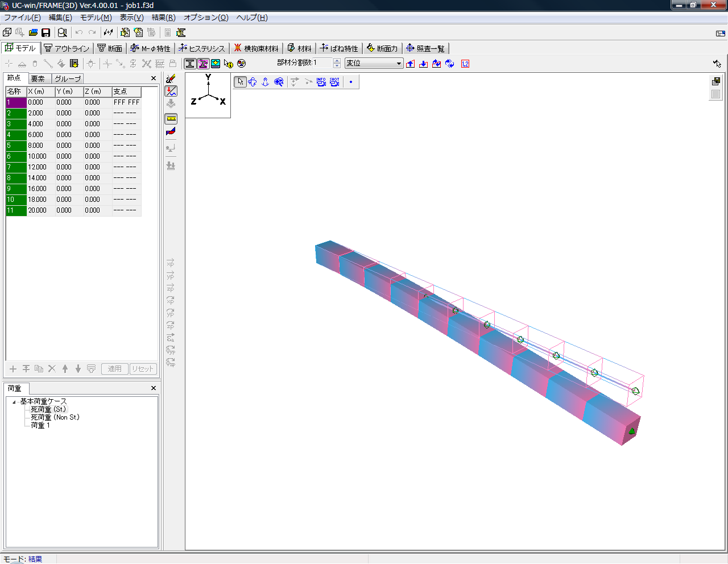
Task: Switch to the 断面力 tab
Action: pos(382,48)
